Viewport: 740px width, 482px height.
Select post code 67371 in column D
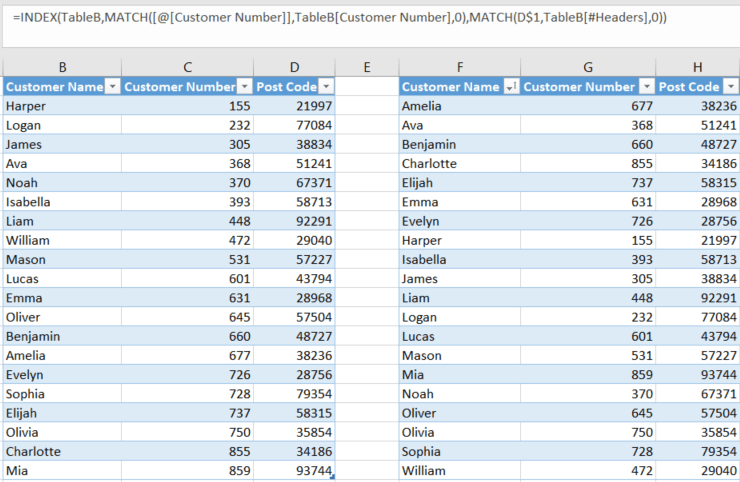294,183
